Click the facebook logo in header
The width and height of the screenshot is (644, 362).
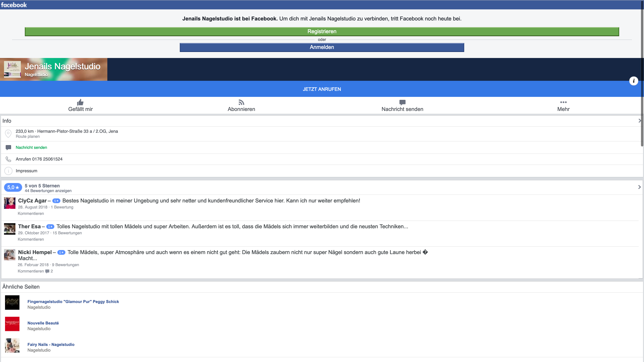14,5
